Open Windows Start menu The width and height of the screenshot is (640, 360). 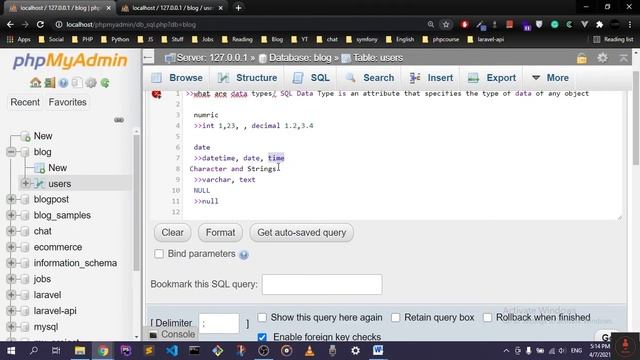tap(11, 350)
